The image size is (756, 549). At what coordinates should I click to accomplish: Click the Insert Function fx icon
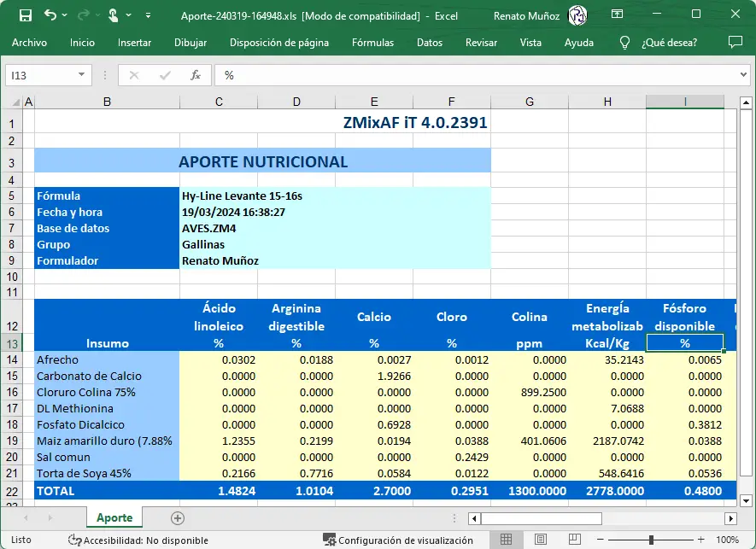tap(195, 75)
